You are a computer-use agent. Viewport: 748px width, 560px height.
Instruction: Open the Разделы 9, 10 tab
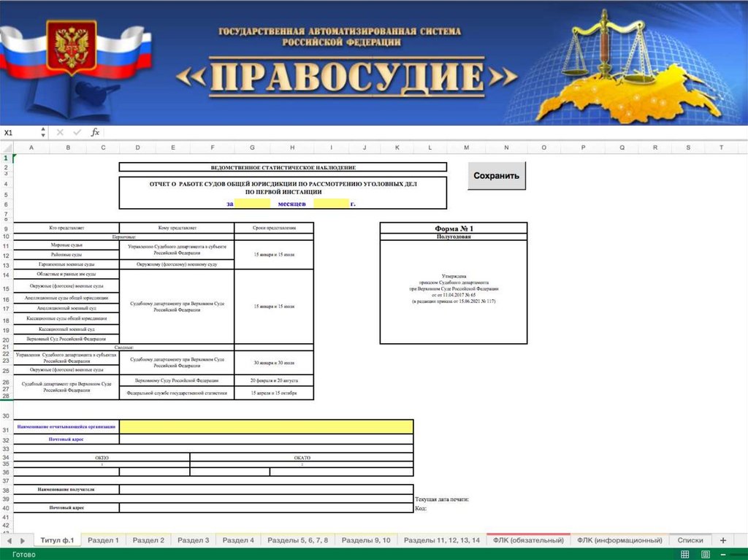click(366, 540)
